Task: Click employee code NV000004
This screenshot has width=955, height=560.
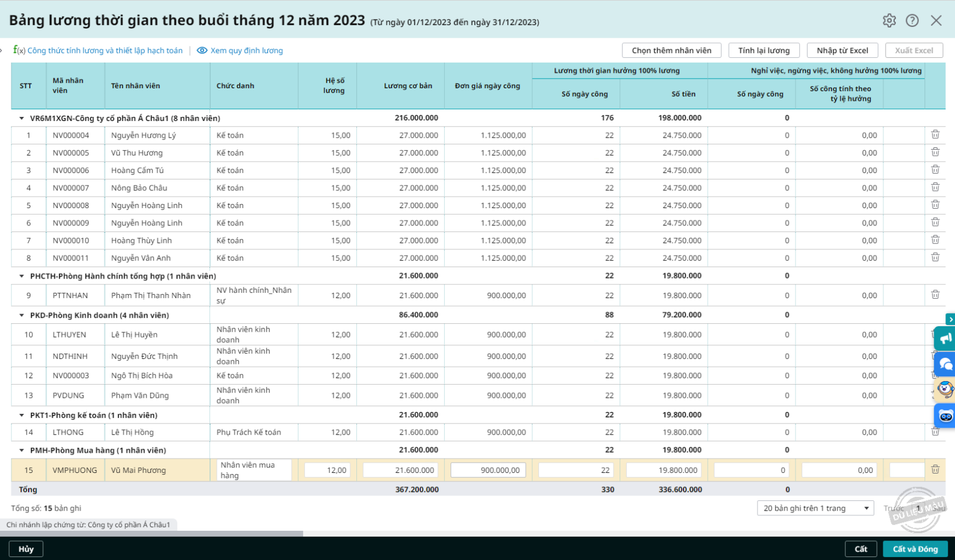Action: (x=70, y=135)
